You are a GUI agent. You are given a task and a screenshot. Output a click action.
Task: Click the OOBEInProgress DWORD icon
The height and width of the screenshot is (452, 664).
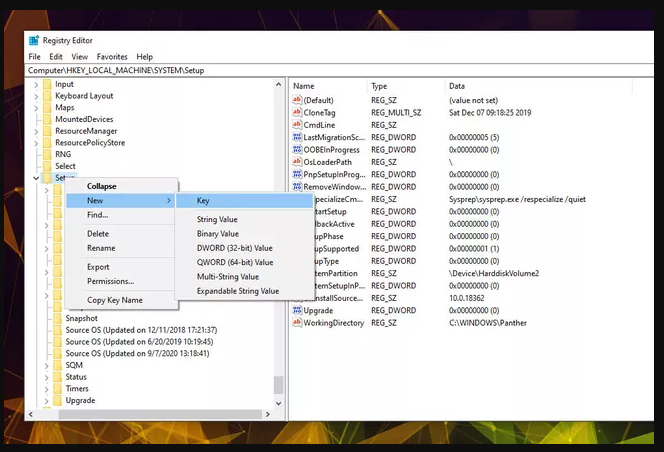(297, 149)
